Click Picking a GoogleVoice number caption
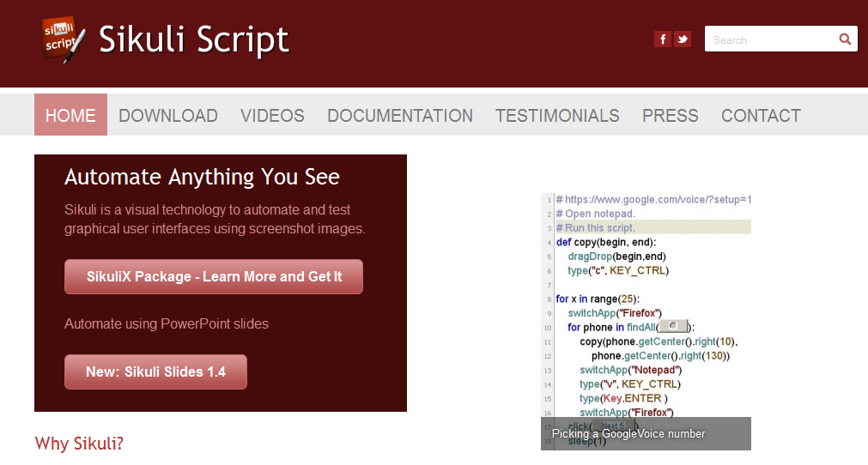This screenshot has height=465, width=868. click(628, 433)
